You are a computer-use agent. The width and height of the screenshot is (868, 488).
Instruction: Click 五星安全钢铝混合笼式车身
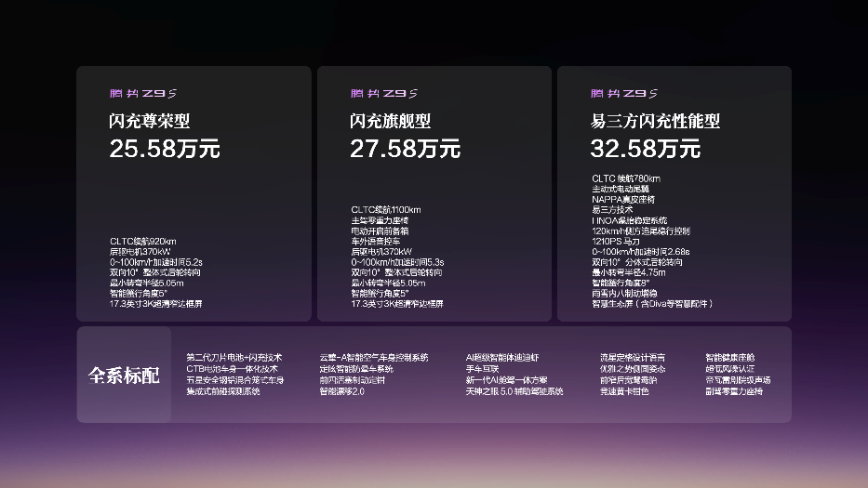click(x=235, y=380)
